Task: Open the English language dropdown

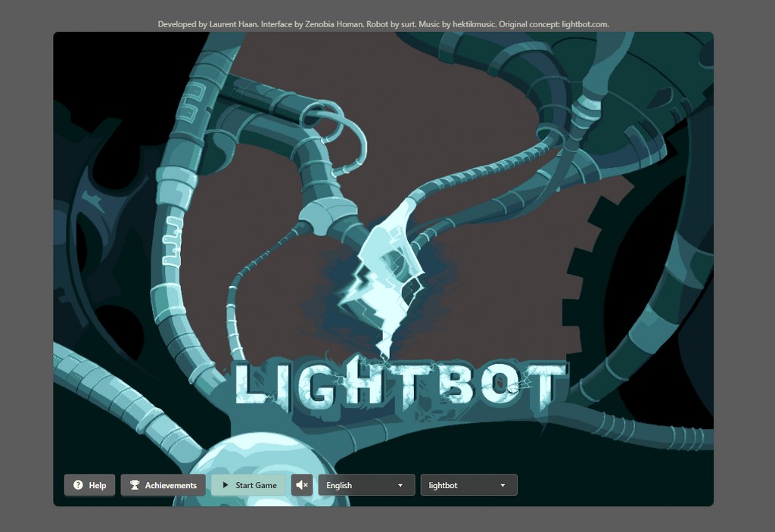Action: tap(366, 485)
